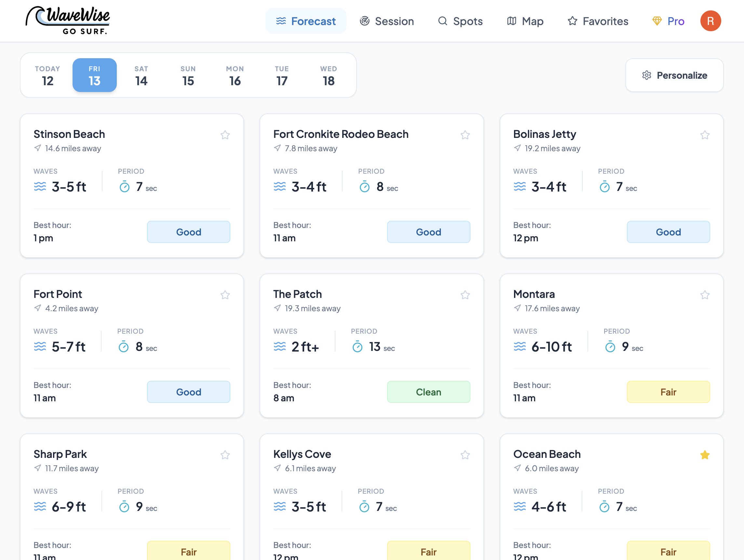Open the Favorites page
This screenshot has width=744, height=560.
point(598,21)
